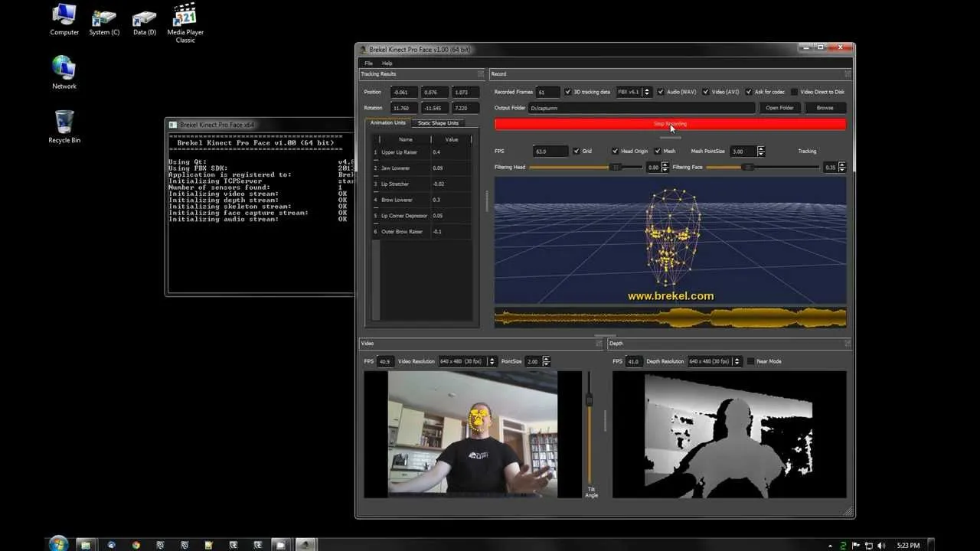
Task: Click the Filtering Head slider handle
Action: [615, 167]
